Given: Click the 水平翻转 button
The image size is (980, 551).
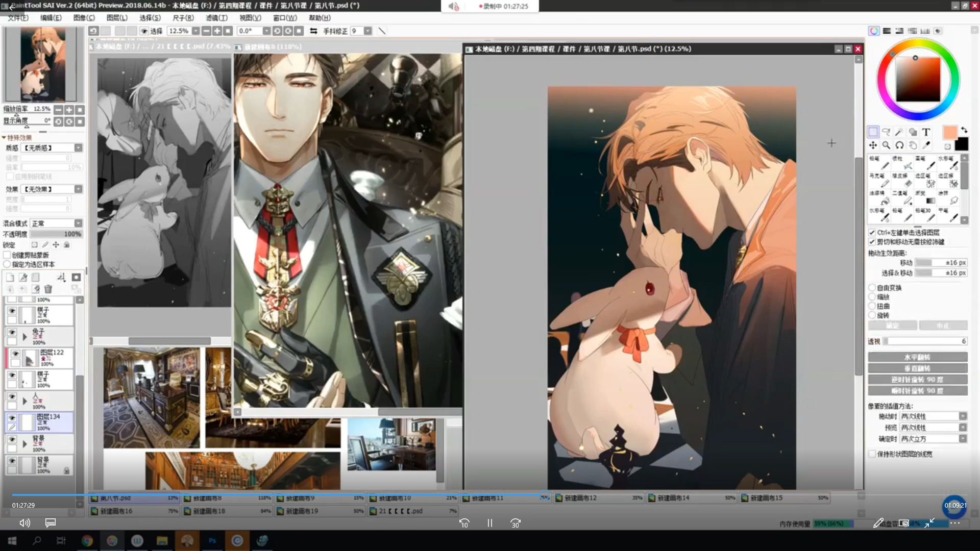Looking at the screenshot, I should point(917,357).
